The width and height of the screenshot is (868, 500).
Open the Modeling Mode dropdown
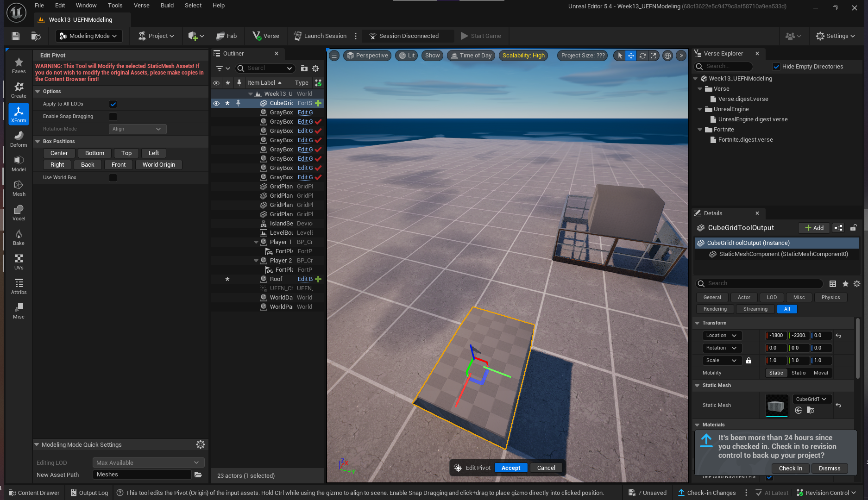(89, 36)
